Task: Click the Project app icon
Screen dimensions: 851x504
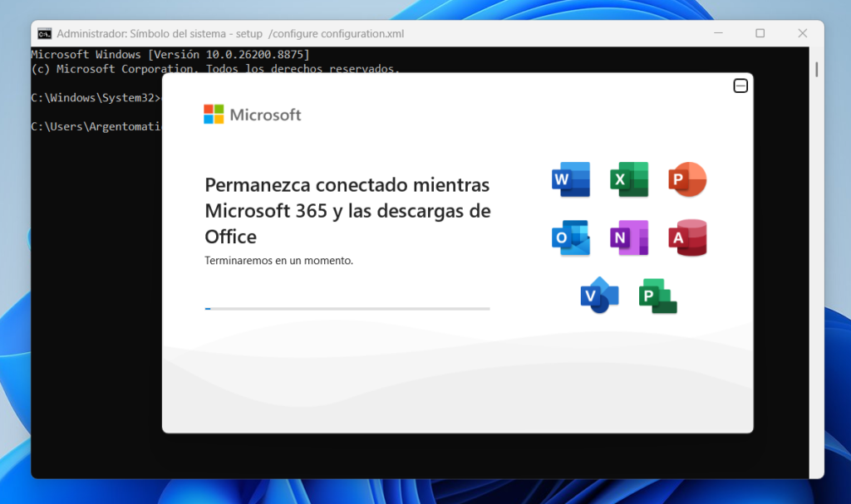Action: pos(658,296)
